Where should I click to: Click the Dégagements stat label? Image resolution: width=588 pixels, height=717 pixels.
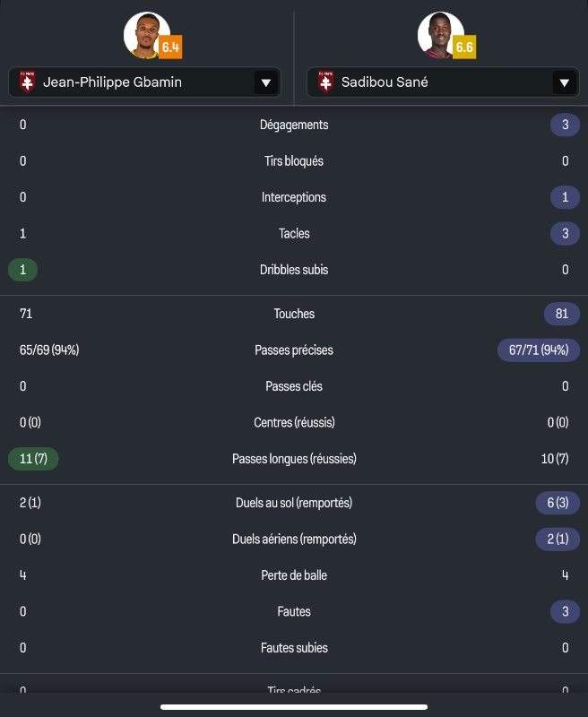pos(294,125)
